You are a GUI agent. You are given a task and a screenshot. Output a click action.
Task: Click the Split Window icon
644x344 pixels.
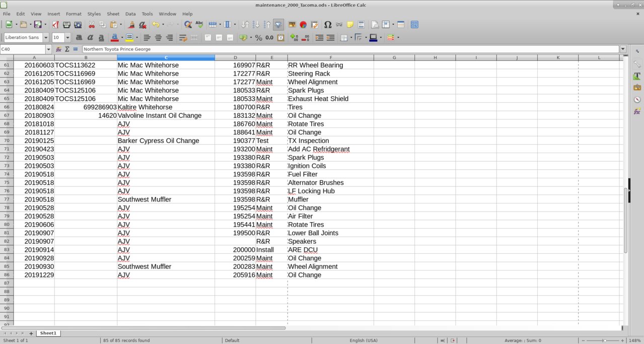coord(401,24)
